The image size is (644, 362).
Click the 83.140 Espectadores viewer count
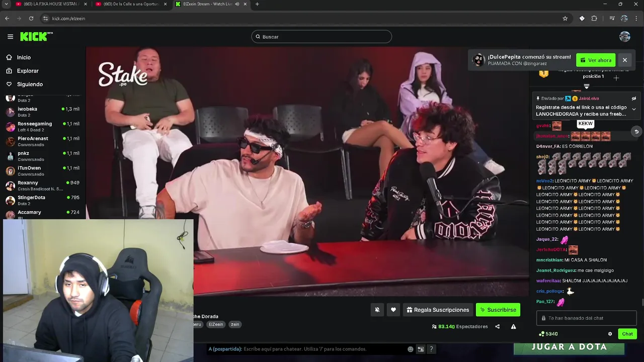click(460, 327)
